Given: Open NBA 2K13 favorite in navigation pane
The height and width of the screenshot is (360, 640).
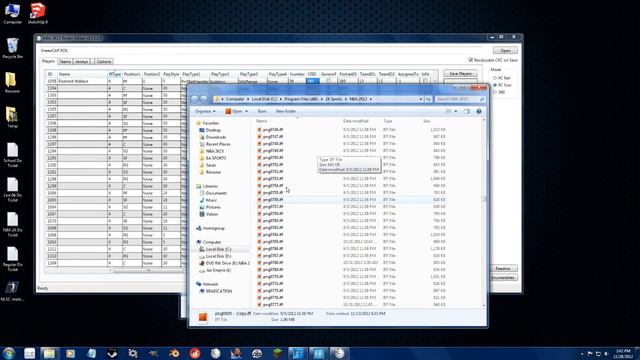Looking at the screenshot, I should coord(214,151).
